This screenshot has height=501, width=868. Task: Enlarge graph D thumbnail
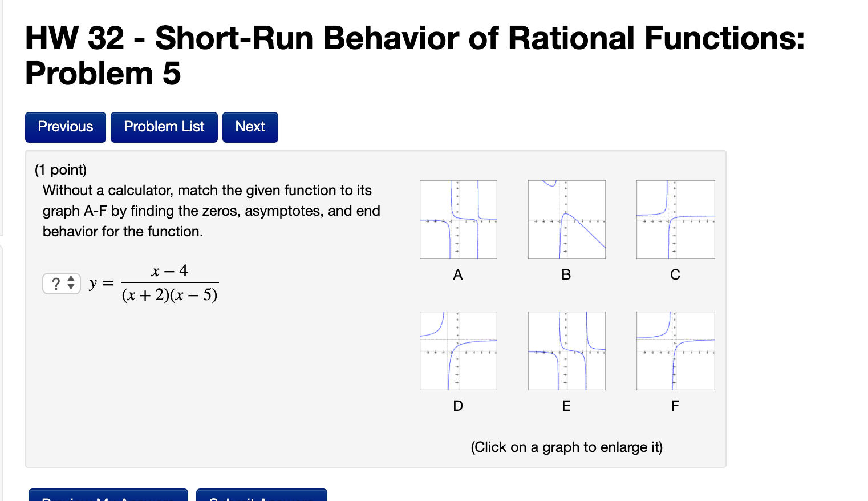458,351
